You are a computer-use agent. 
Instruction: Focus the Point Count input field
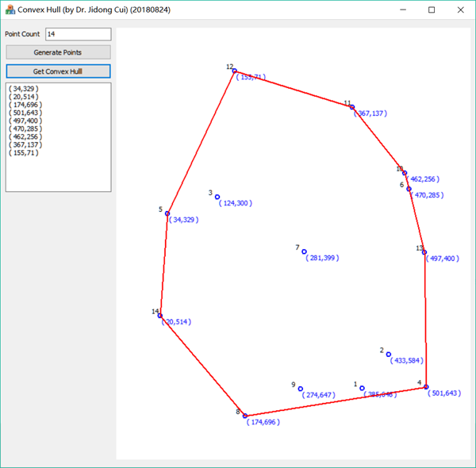[x=79, y=34]
